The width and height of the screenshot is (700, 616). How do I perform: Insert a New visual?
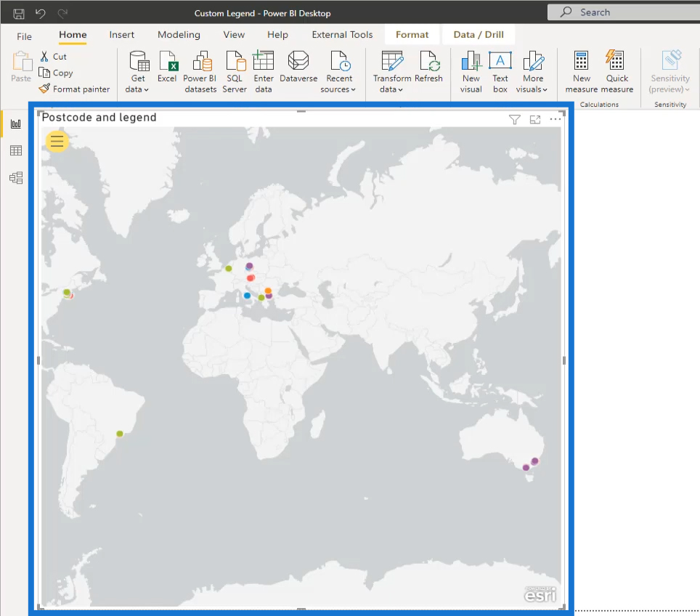[x=471, y=72]
